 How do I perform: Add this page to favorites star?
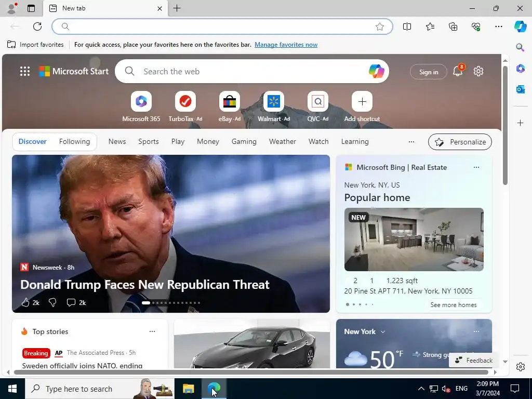point(380,26)
